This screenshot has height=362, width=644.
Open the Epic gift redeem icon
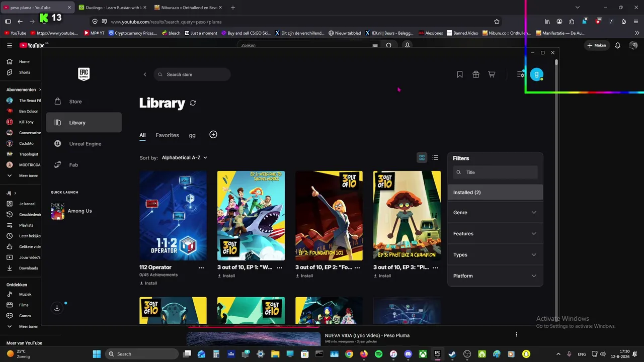click(476, 74)
